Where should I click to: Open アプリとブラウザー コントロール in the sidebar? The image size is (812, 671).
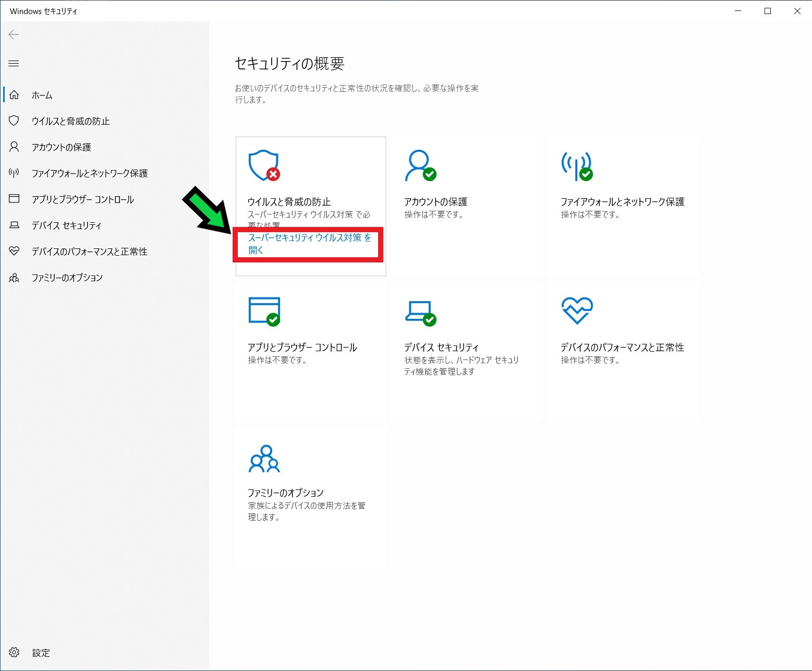tap(82, 200)
